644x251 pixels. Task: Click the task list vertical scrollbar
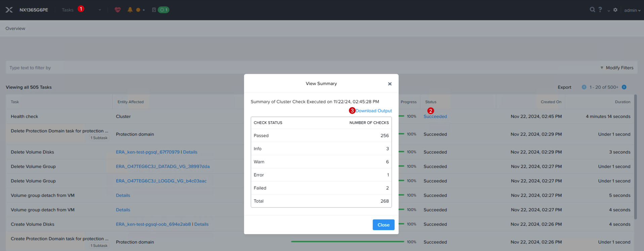635,158
